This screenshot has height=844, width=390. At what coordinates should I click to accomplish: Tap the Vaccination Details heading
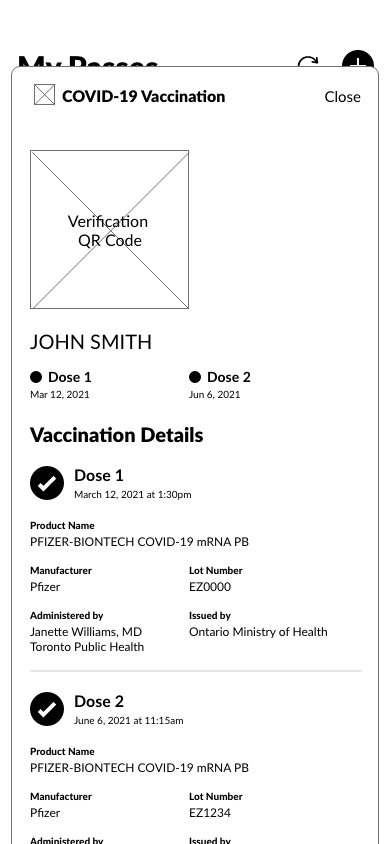point(117,435)
